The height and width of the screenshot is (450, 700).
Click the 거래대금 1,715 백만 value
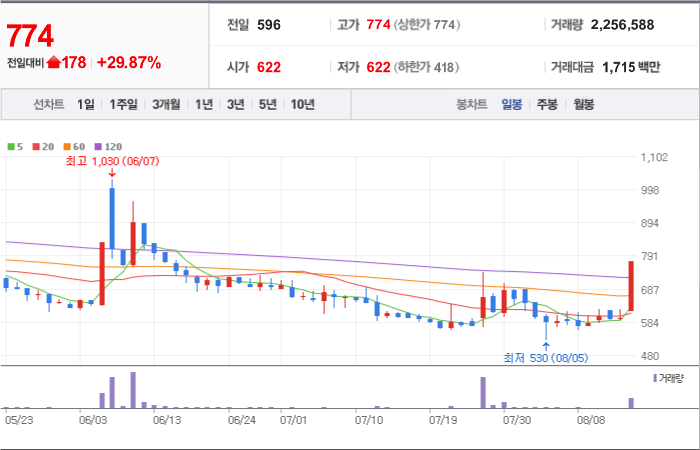[631, 67]
